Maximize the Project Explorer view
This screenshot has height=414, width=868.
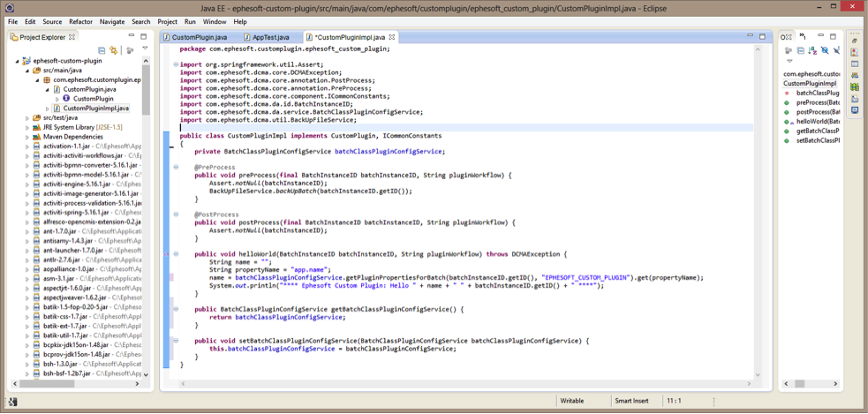[x=143, y=37]
